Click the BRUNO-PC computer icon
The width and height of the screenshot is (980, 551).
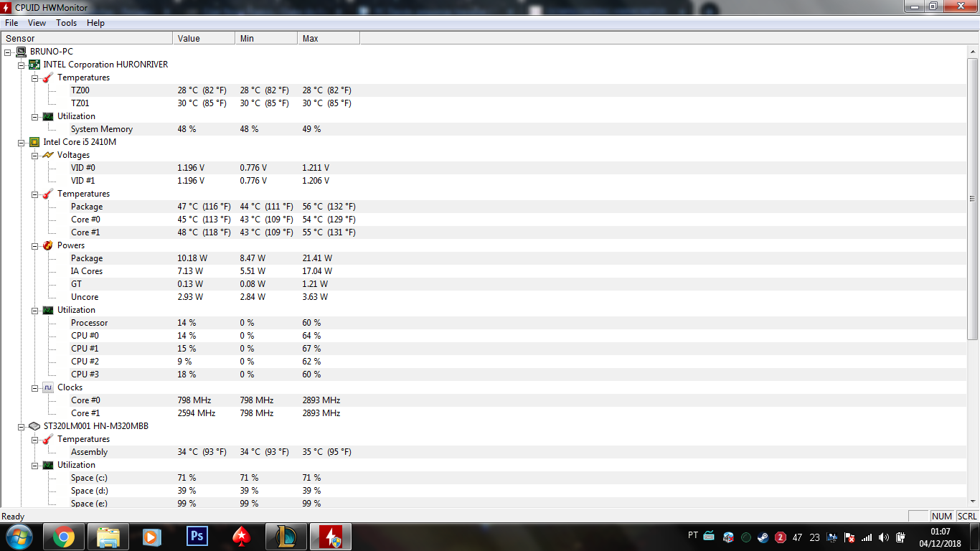pyautogui.click(x=21, y=52)
